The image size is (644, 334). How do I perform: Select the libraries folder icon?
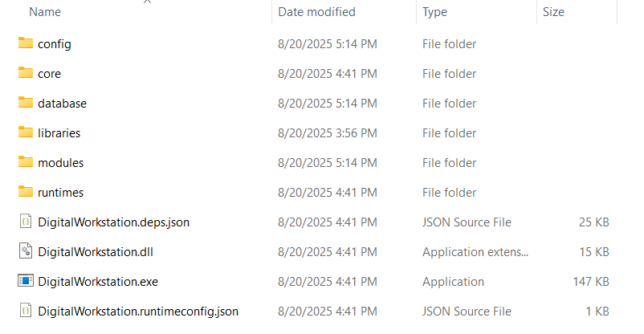click(x=25, y=132)
